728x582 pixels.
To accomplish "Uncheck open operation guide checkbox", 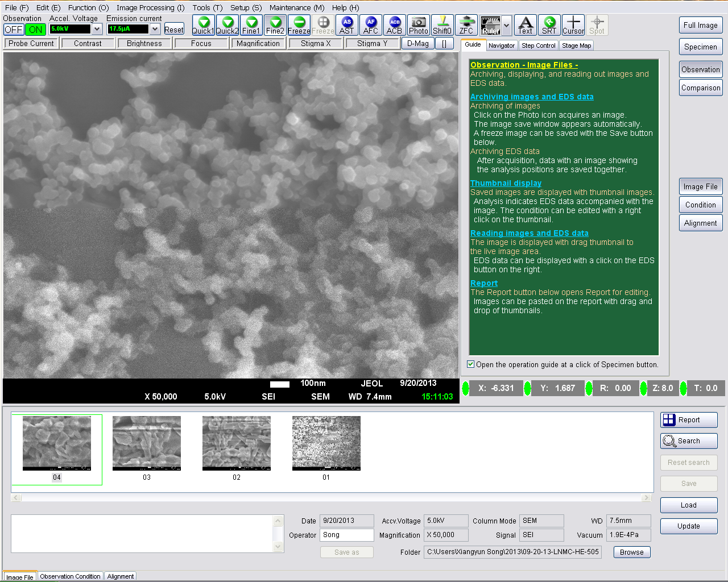I will (471, 364).
